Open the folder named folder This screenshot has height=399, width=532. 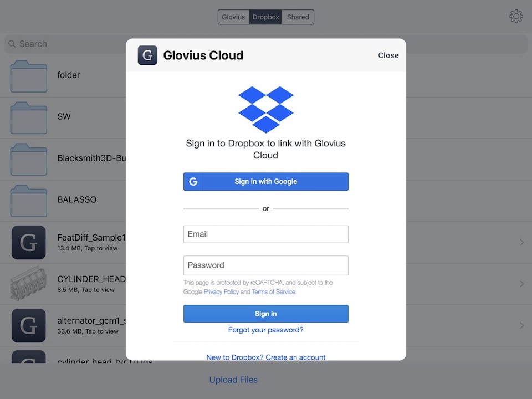(29, 76)
